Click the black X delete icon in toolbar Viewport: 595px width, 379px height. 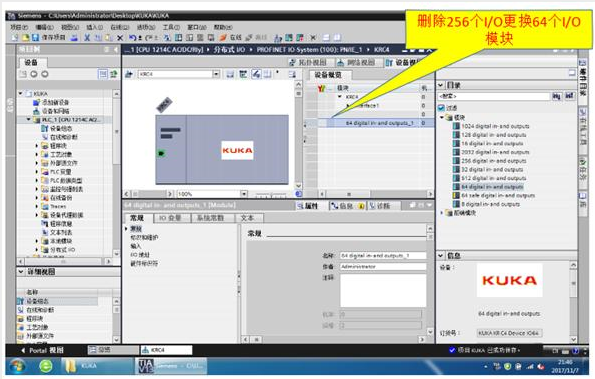click(x=120, y=38)
